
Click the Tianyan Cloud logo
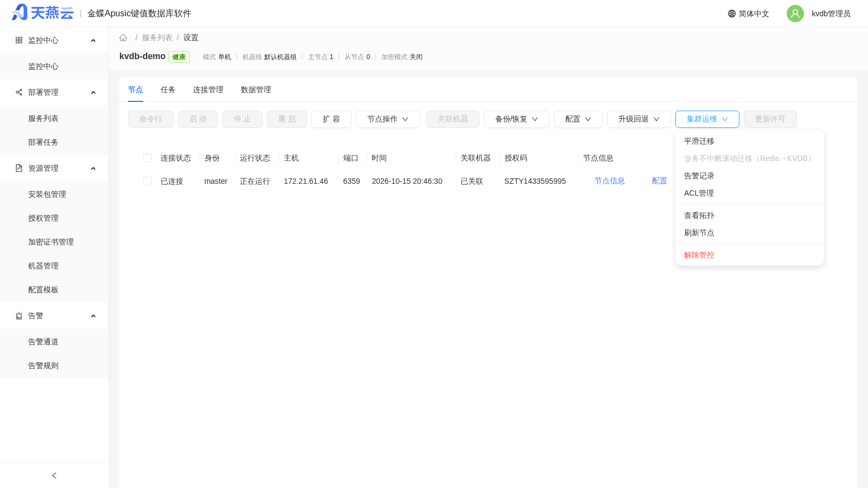pos(42,12)
